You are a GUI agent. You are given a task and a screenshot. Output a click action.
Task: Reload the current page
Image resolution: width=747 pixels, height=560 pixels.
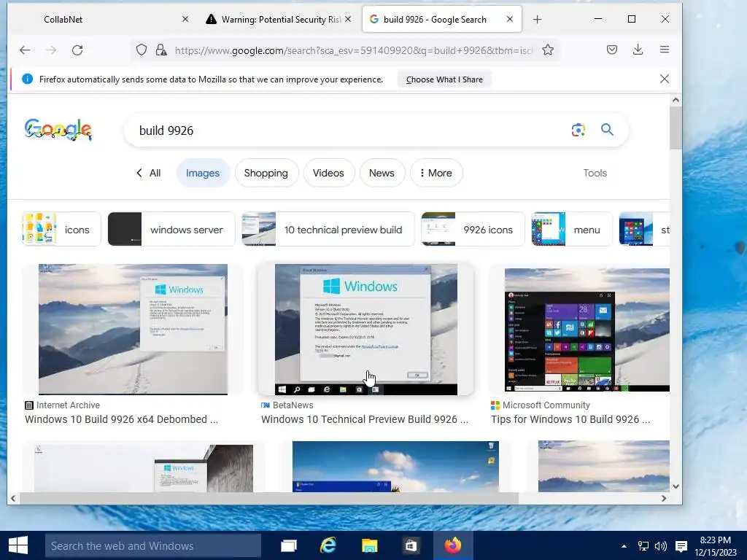tap(77, 50)
